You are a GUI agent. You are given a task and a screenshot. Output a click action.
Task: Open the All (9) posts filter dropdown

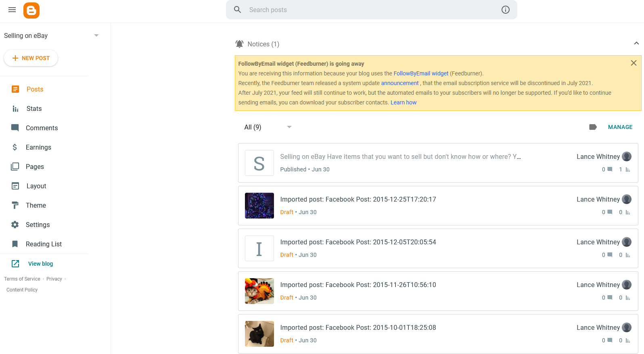268,127
